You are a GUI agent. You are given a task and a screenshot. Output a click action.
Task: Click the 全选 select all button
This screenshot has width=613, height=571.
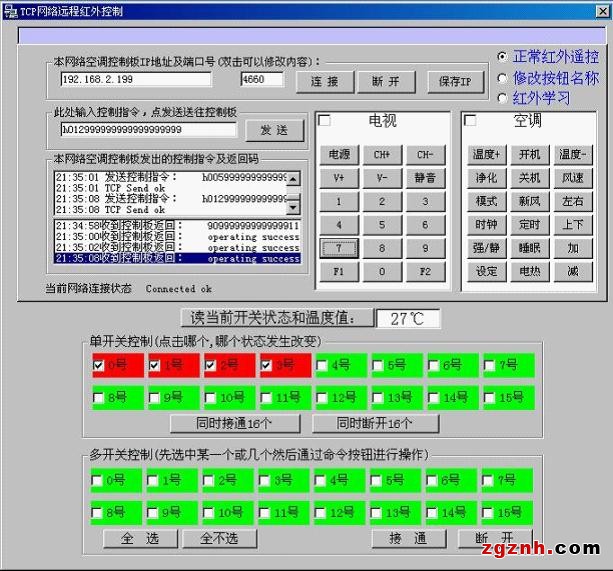point(142,538)
